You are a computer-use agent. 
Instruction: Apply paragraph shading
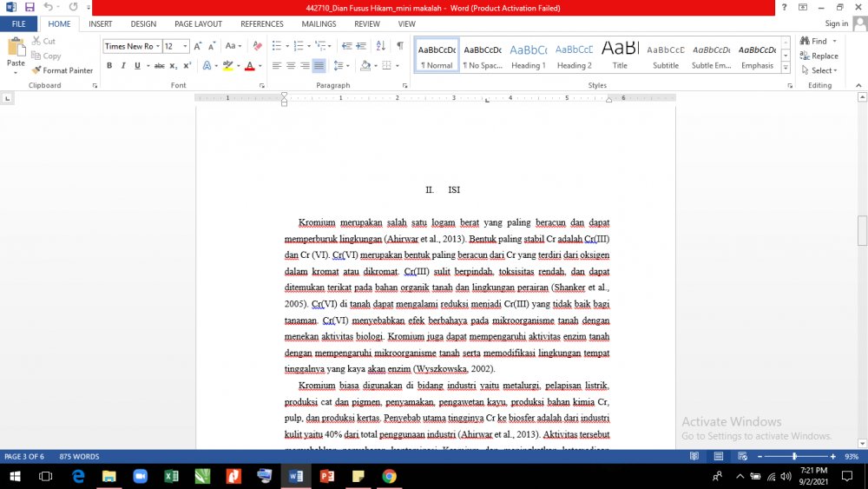coord(365,65)
